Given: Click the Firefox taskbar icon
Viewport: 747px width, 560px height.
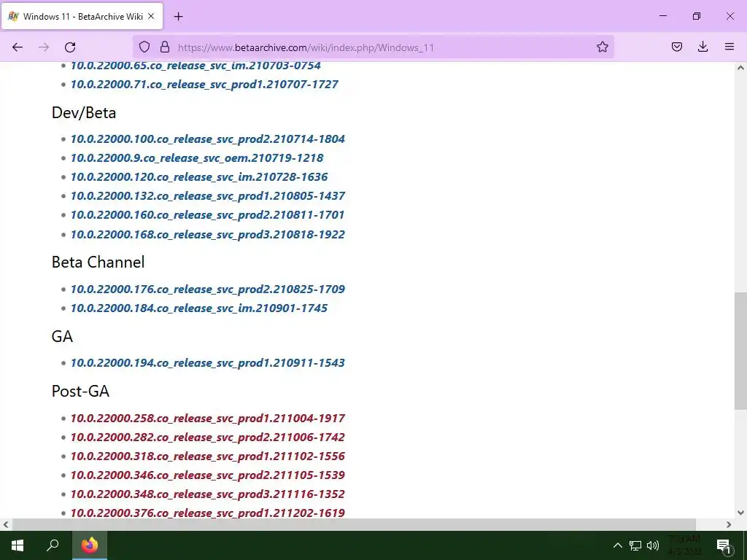Looking at the screenshot, I should pos(90,545).
